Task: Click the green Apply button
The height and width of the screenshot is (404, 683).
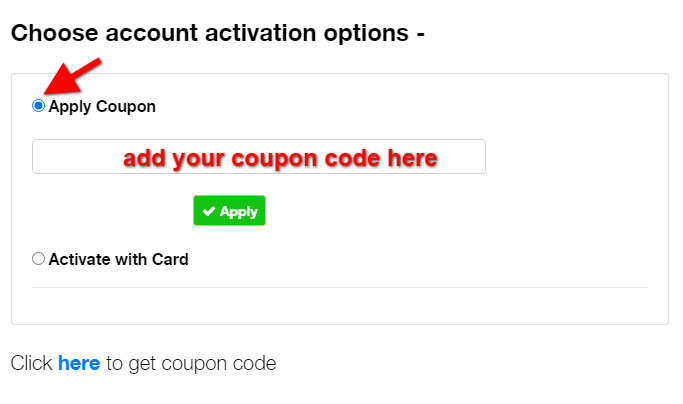Action: [229, 211]
